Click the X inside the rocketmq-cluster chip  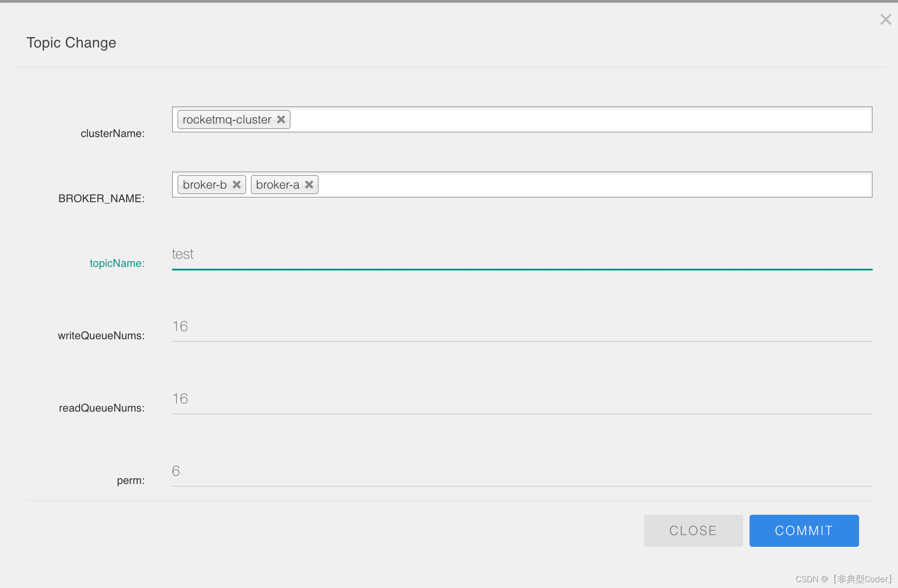click(281, 119)
